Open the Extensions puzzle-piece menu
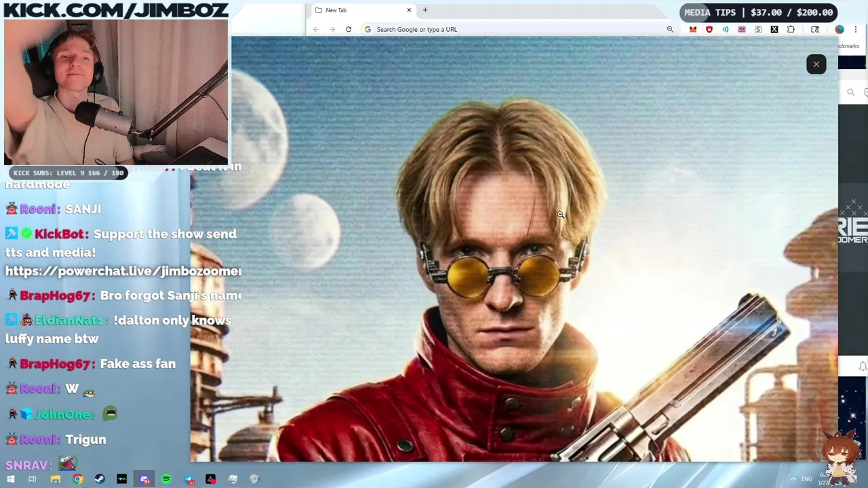Screen dimensions: 868x488 [x=791, y=29]
